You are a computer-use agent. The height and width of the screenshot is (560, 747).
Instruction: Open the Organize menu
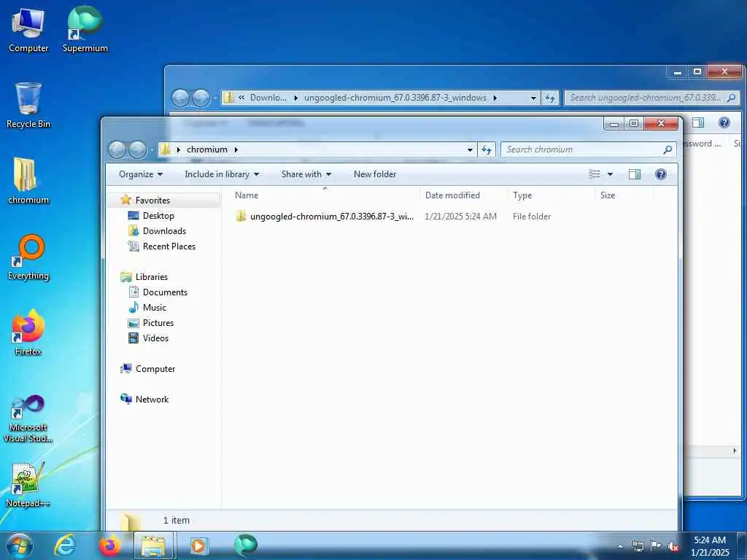(x=141, y=174)
